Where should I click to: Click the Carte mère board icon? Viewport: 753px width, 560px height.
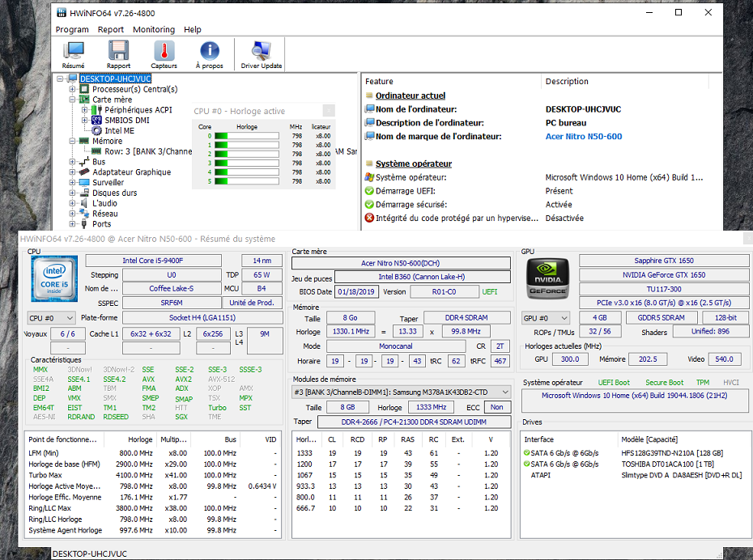(84, 100)
